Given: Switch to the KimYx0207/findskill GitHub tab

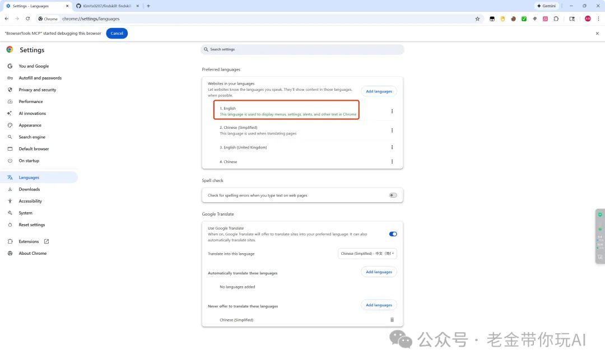Looking at the screenshot, I should coord(106,6).
